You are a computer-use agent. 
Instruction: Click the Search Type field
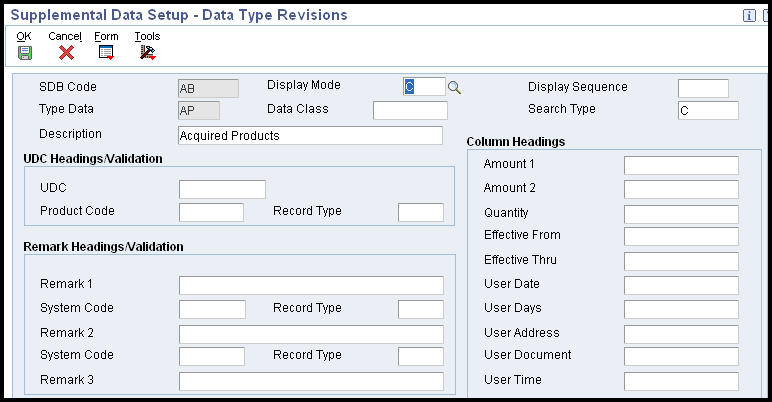point(708,110)
